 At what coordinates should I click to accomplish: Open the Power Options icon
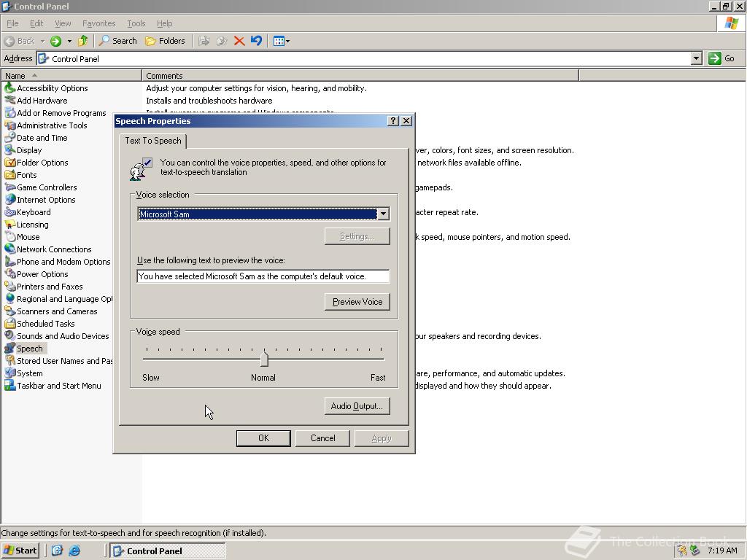pos(10,274)
